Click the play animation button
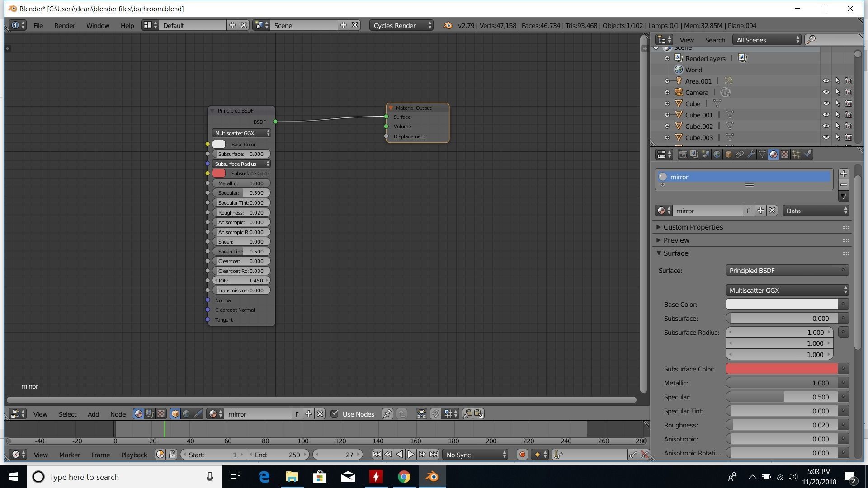Image resolution: width=868 pixels, height=488 pixels. pos(410,455)
